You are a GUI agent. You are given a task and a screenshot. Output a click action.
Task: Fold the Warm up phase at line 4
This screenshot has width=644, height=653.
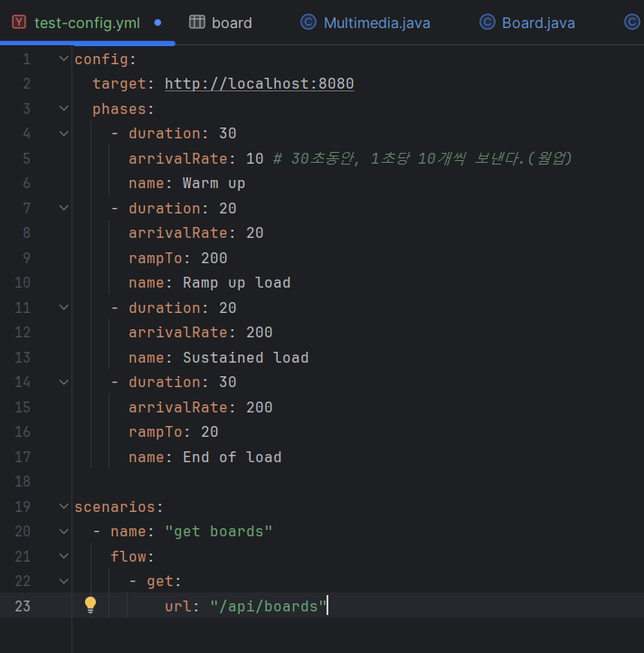click(x=63, y=134)
